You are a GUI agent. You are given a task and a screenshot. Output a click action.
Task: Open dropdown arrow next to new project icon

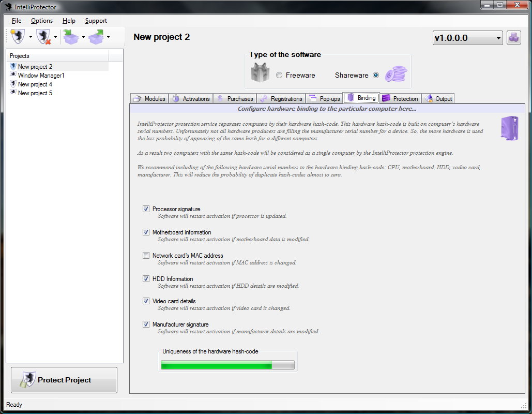click(x=31, y=37)
